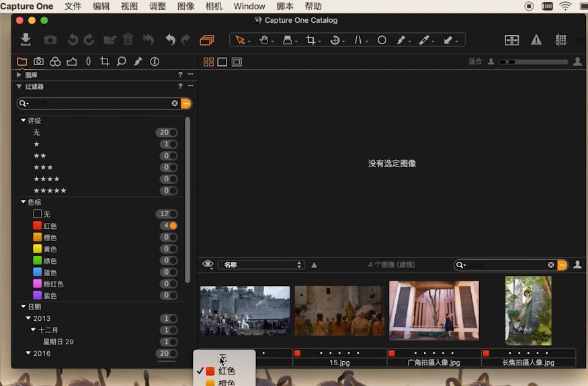
Task: Collapse the 日期 date section
Action: (24, 307)
